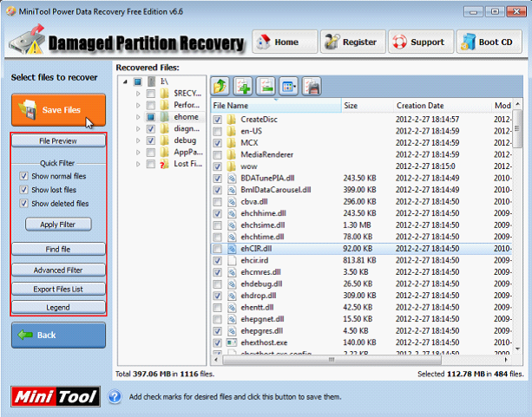532x417 pixels.
Task: Select the ehchsime.dll file row
Action: [x=361, y=225]
